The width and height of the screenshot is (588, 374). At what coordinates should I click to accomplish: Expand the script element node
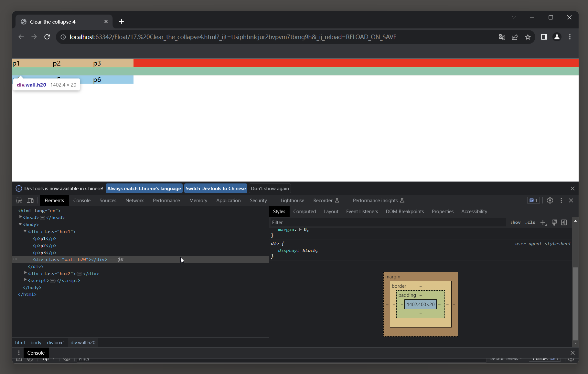[x=25, y=280]
